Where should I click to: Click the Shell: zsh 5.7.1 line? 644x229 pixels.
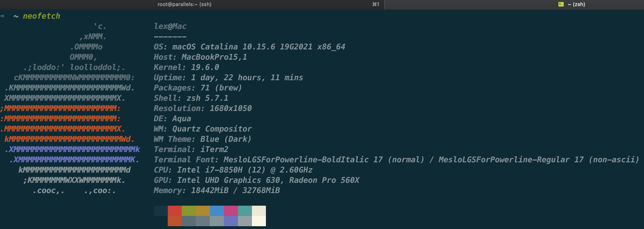tap(191, 98)
